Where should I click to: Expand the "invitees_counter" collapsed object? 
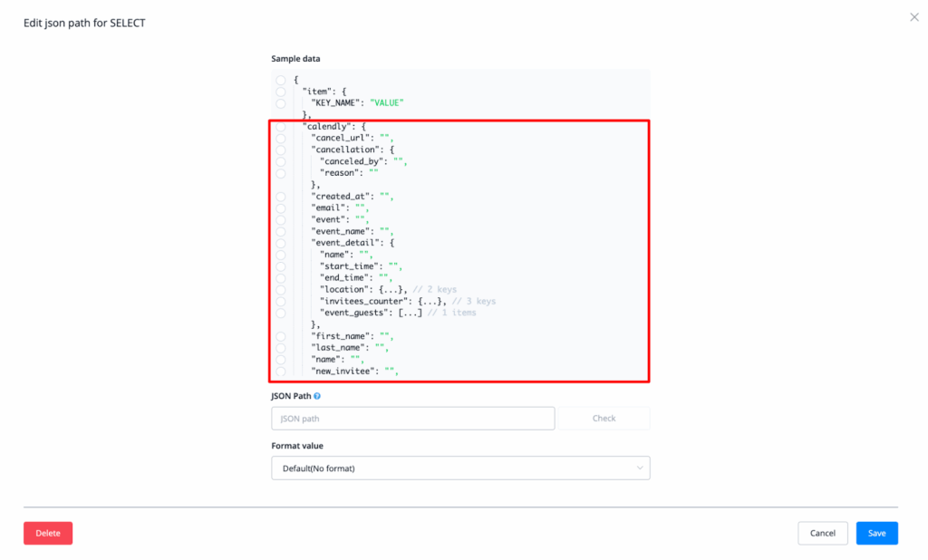click(430, 301)
